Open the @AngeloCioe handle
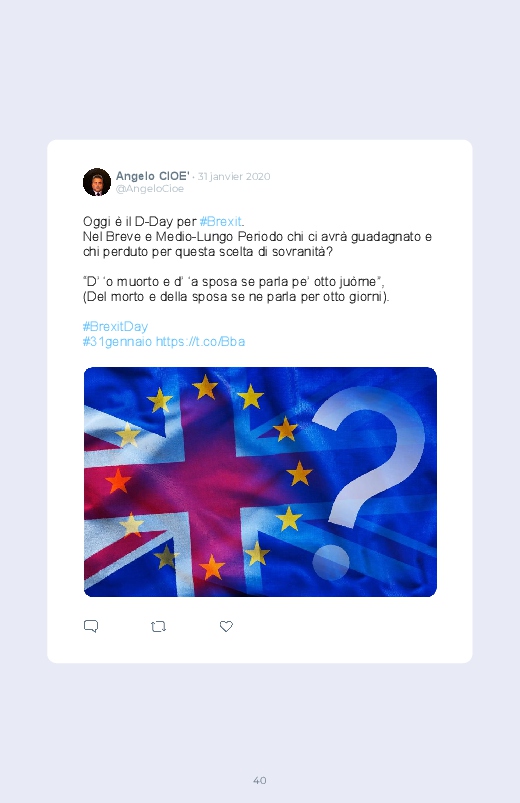 [x=150, y=189]
